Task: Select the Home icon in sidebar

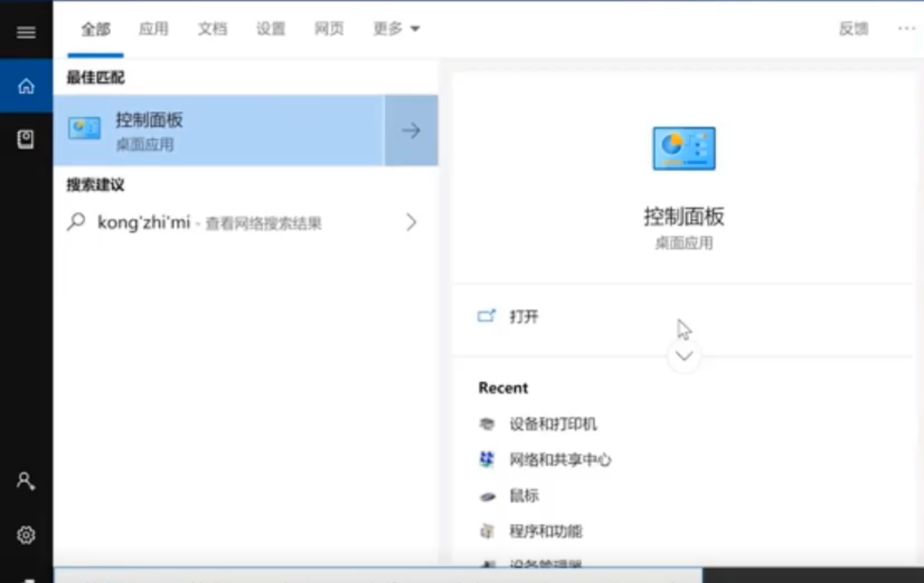Action: (26, 86)
